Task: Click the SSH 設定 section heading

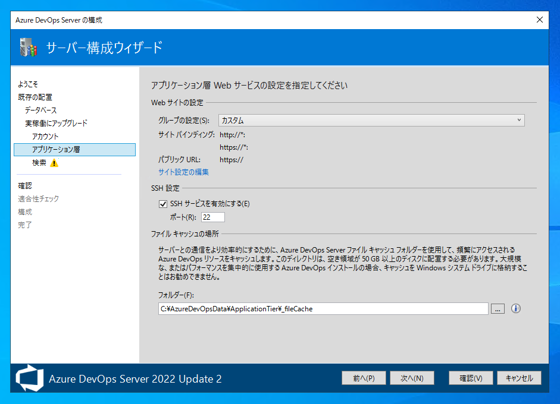Action: tap(165, 188)
